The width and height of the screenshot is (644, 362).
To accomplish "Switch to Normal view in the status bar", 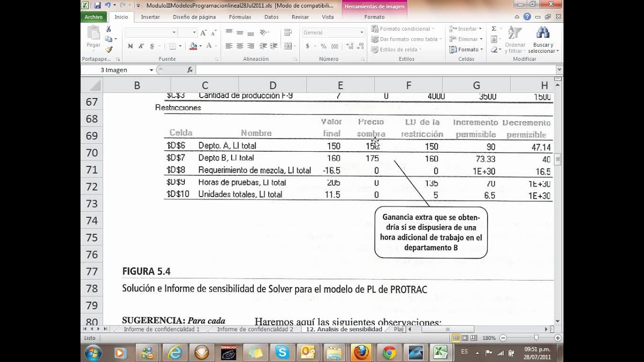I will point(455,338).
